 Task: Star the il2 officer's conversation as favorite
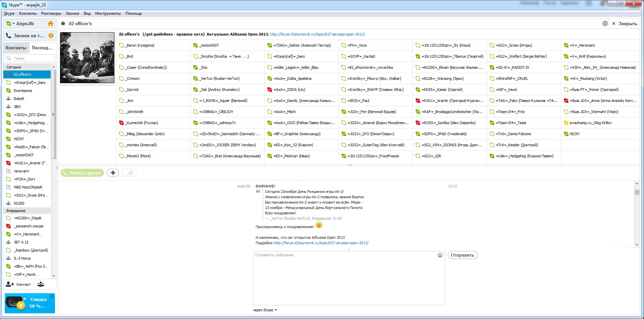[63, 23]
